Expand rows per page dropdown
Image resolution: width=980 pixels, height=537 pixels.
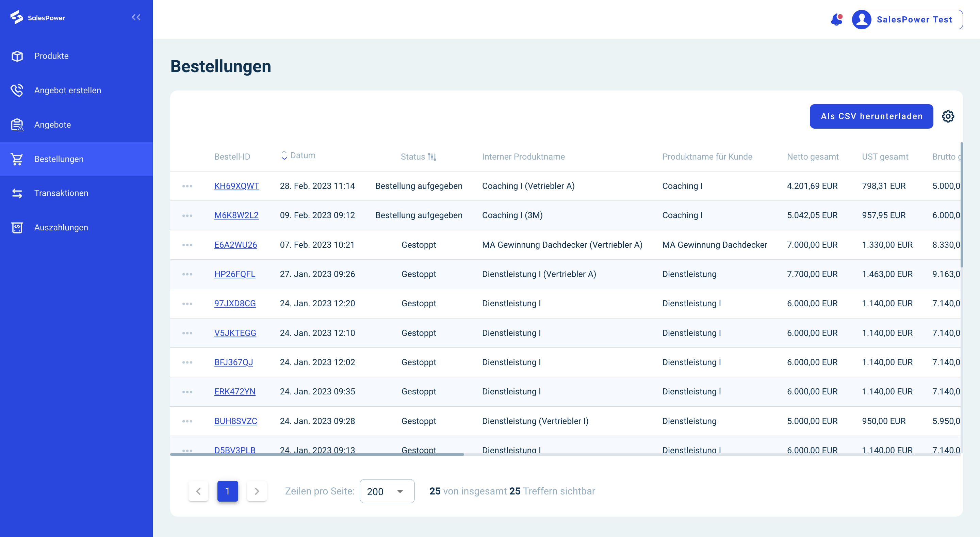(x=387, y=491)
